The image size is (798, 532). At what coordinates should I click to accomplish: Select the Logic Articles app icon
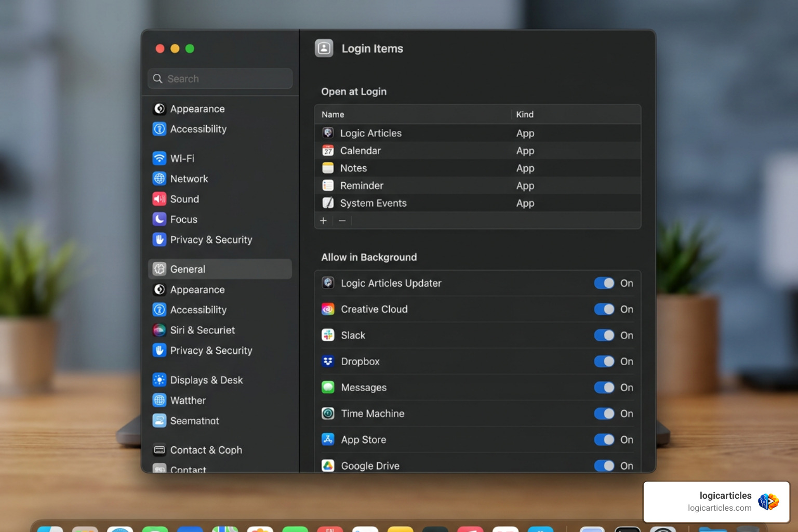pyautogui.click(x=328, y=133)
